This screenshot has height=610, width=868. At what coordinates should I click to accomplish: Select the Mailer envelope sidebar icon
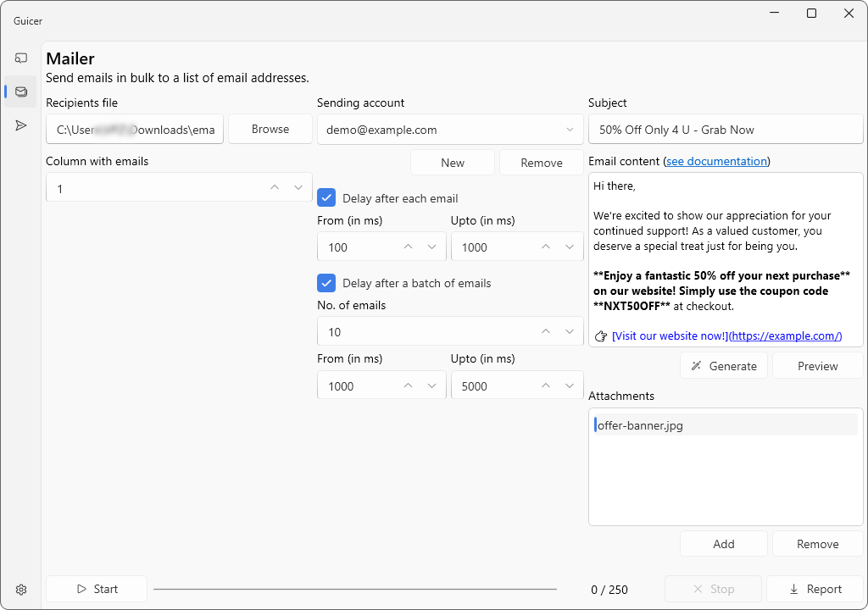(21, 91)
